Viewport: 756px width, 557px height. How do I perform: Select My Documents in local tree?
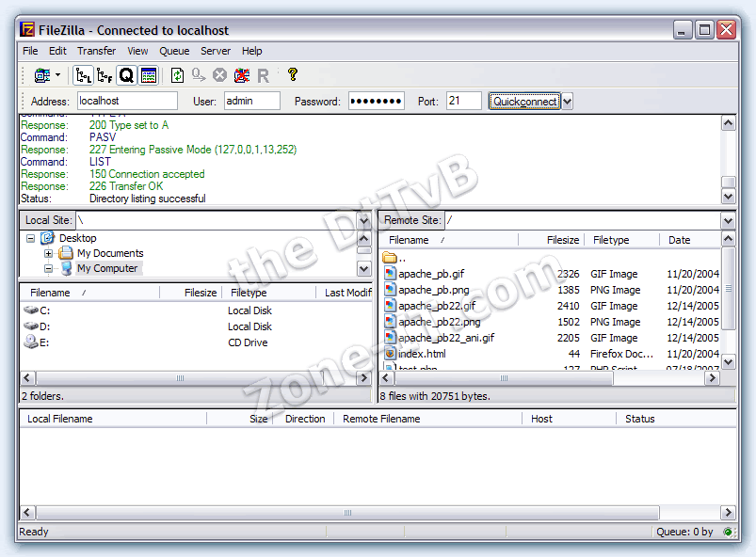pos(110,253)
